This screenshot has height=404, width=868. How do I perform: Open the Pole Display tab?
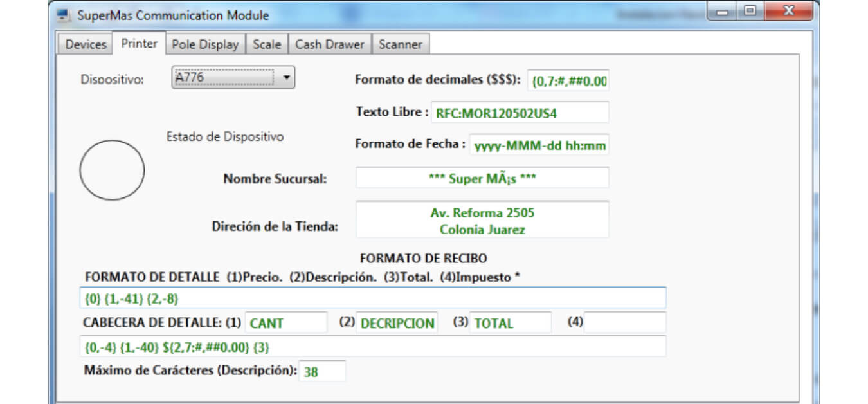coord(205,44)
